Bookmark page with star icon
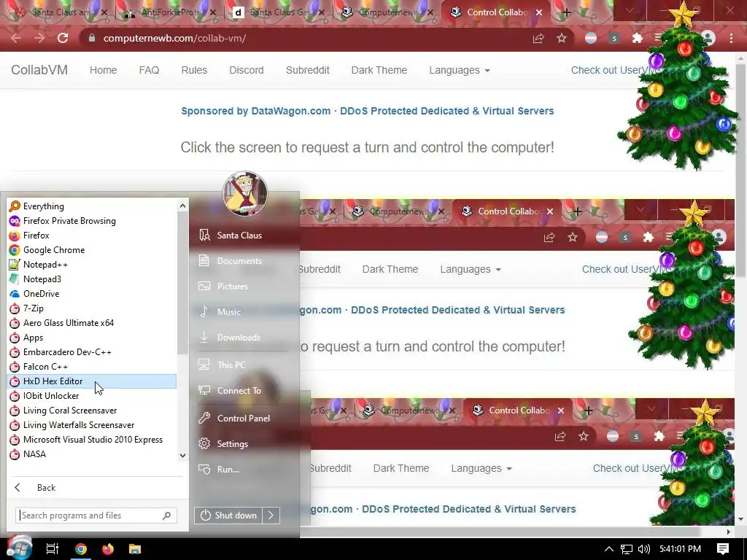The image size is (747, 560). (562, 38)
